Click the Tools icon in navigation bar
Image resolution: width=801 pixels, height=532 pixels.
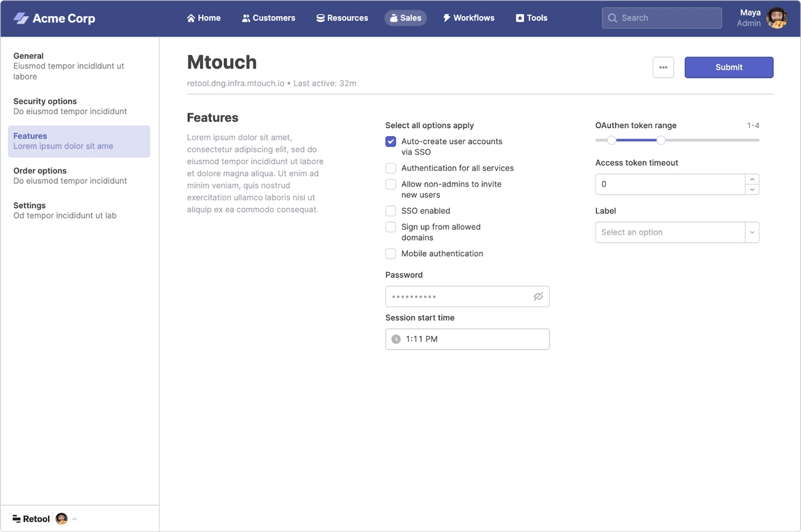519,18
